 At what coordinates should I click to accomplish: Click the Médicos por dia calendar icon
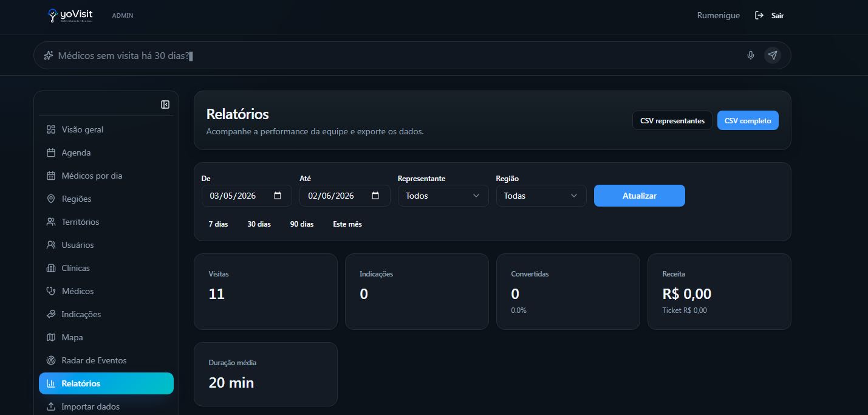(51, 176)
